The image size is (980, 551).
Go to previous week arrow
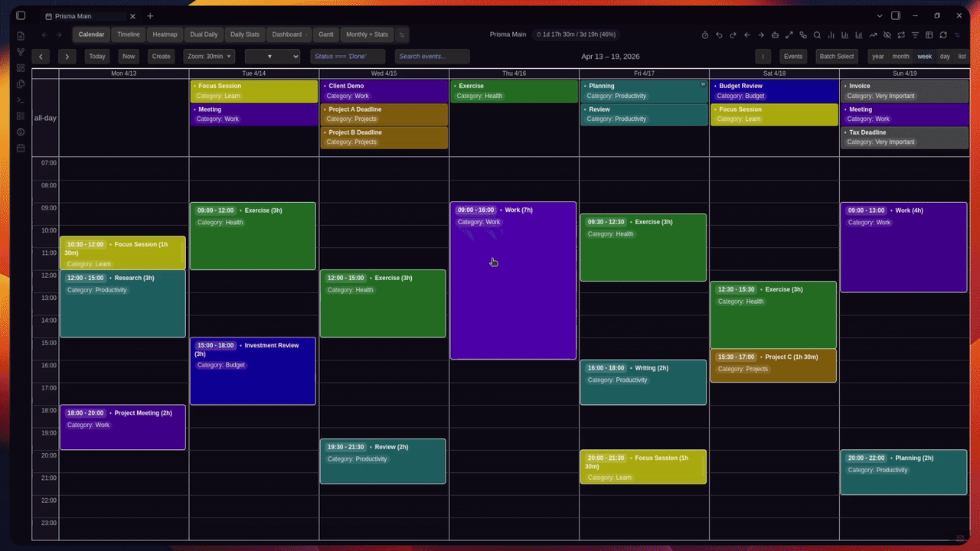(41, 57)
